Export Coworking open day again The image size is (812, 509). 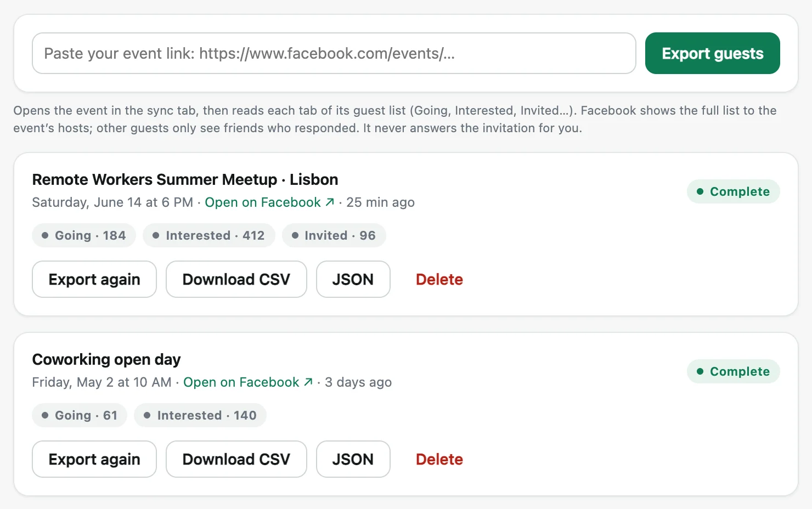pyautogui.click(x=94, y=459)
